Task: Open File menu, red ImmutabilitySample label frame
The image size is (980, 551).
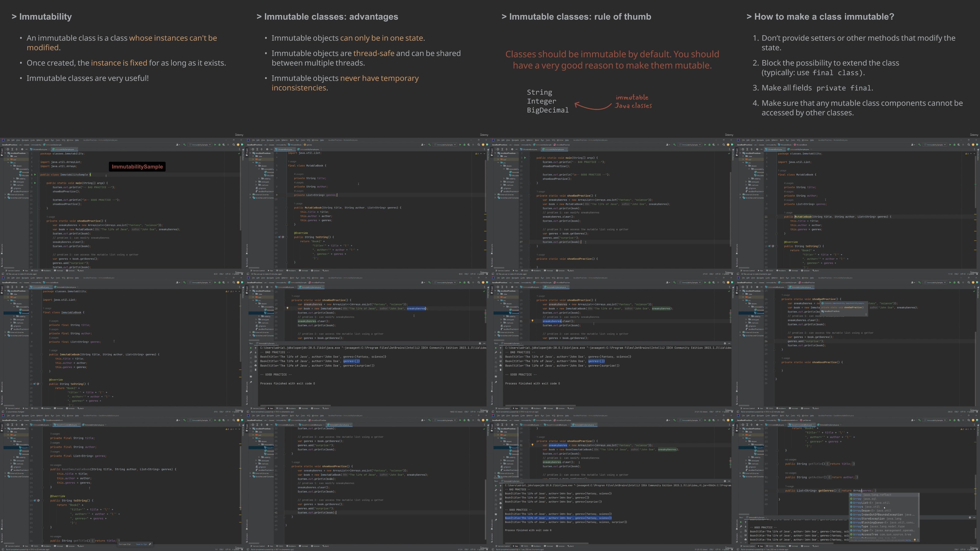Action: tap(8, 140)
